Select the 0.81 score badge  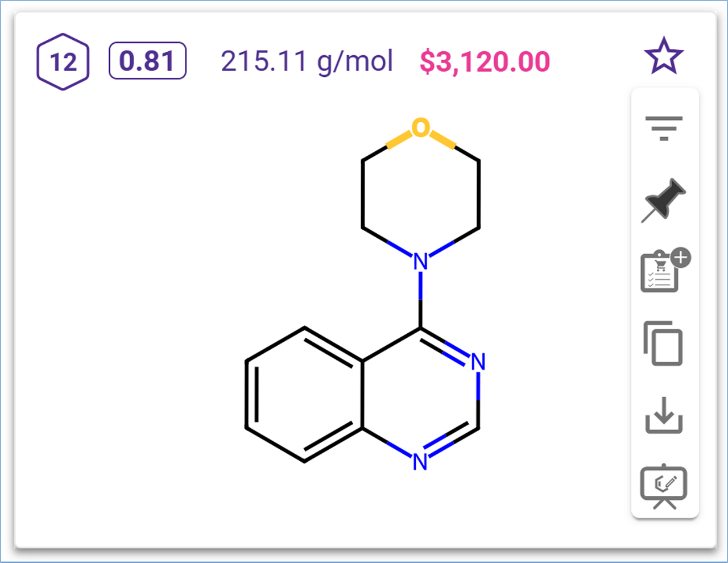point(147,61)
